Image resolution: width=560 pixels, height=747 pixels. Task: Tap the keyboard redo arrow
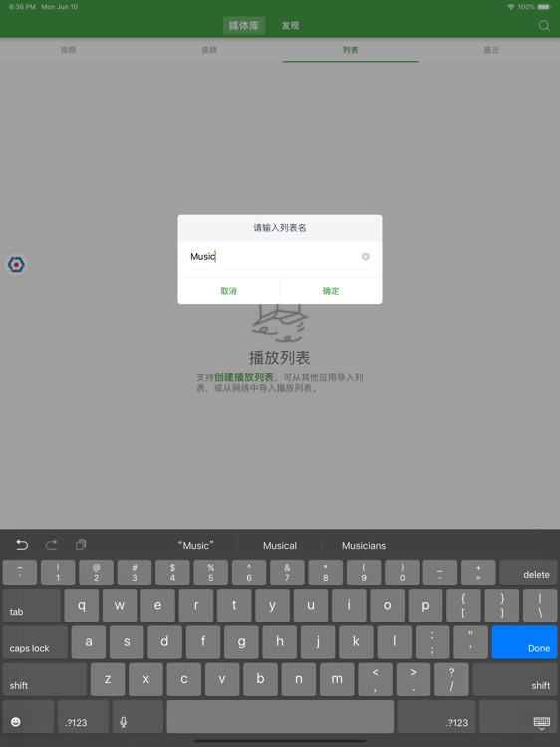click(51, 545)
